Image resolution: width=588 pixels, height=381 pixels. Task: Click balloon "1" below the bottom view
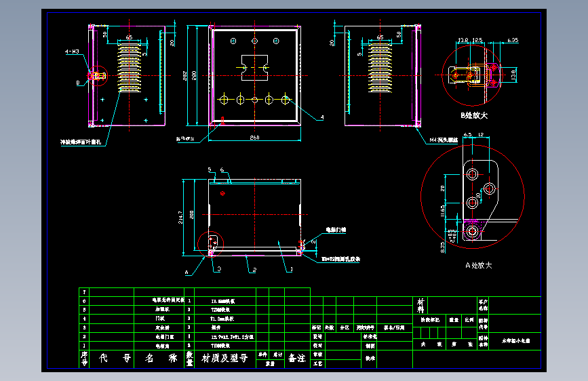(292, 269)
